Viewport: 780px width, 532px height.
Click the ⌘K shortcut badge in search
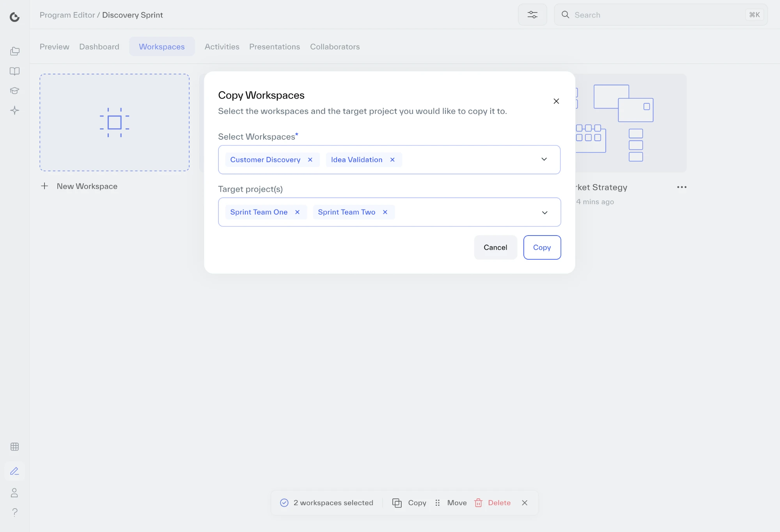(754, 15)
